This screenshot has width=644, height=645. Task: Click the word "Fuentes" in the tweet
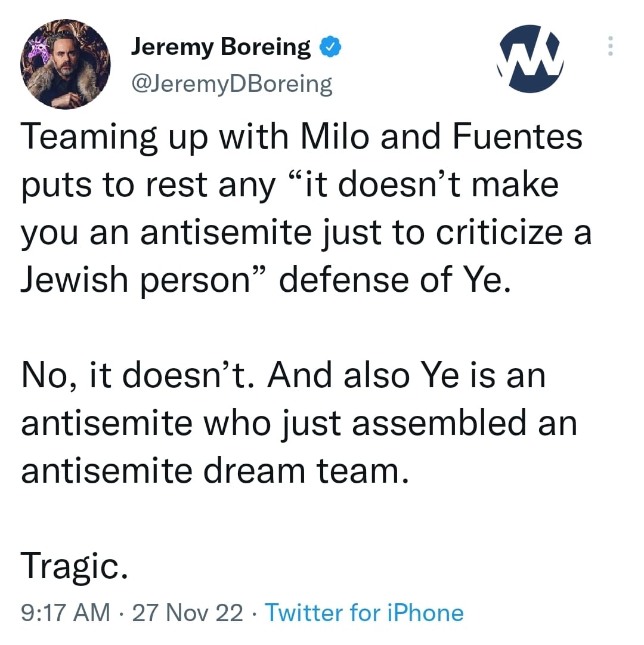pyautogui.click(x=518, y=138)
